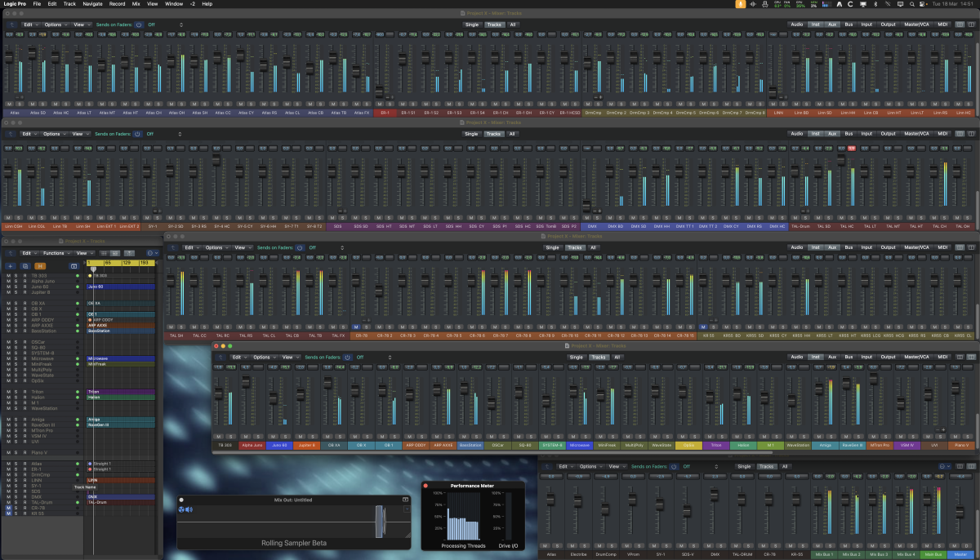Add a new track in Tracks window

[10, 265]
